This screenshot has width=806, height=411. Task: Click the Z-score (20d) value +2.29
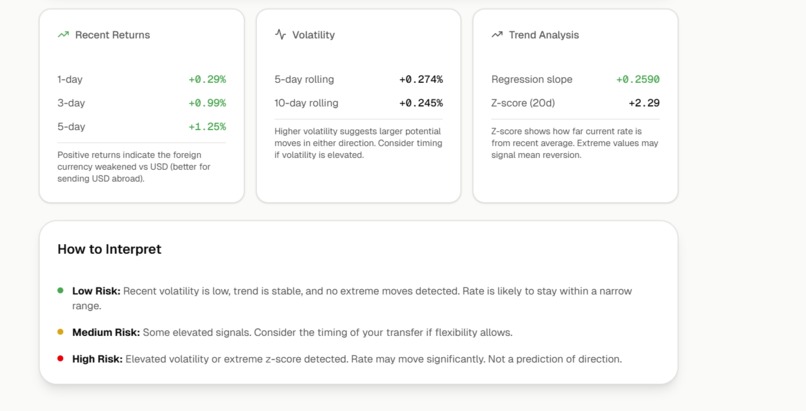click(643, 103)
